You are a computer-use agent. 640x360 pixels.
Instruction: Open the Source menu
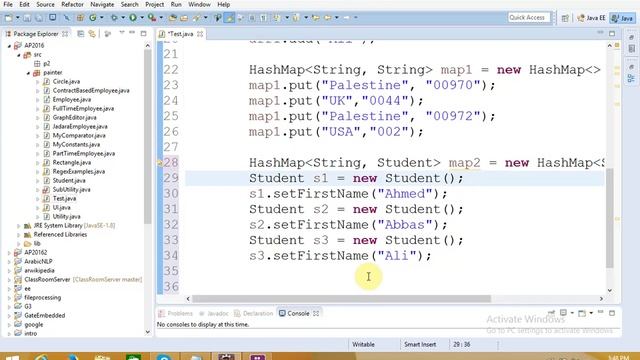pos(45,4)
